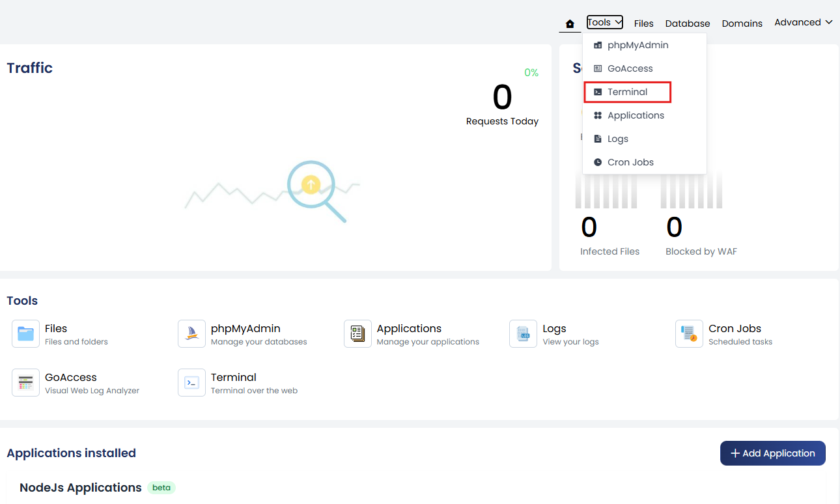Click the phpMyAdmin icon in Tools dropdown
Image resolution: width=840 pixels, height=504 pixels.
point(598,46)
